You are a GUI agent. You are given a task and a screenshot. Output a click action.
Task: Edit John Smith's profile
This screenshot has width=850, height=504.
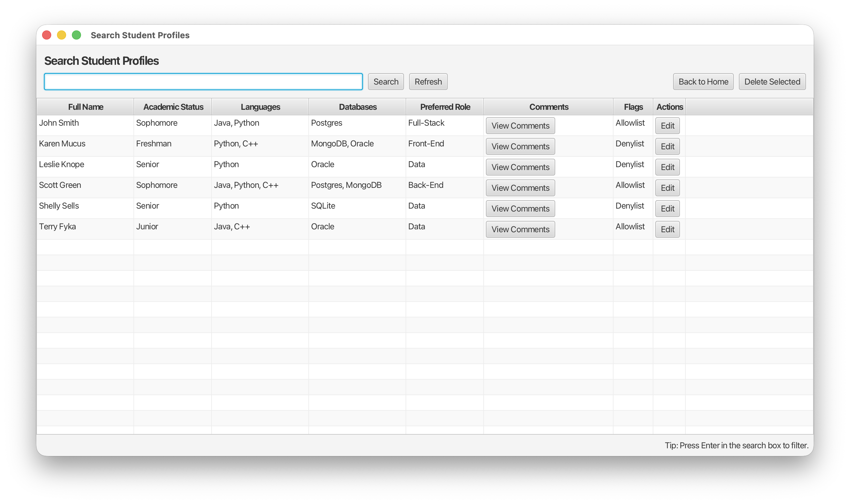(667, 126)
